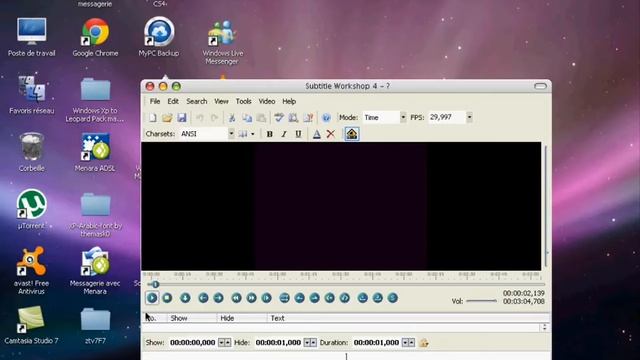Toggle toolbar pill button in title bar

[x=540, y=86]
